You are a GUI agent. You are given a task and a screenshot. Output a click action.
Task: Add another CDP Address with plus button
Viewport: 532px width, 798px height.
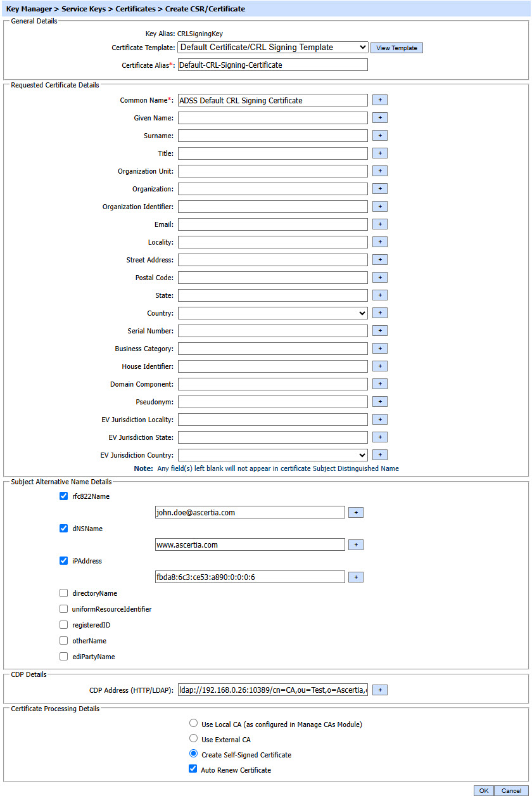pos(379,690)
